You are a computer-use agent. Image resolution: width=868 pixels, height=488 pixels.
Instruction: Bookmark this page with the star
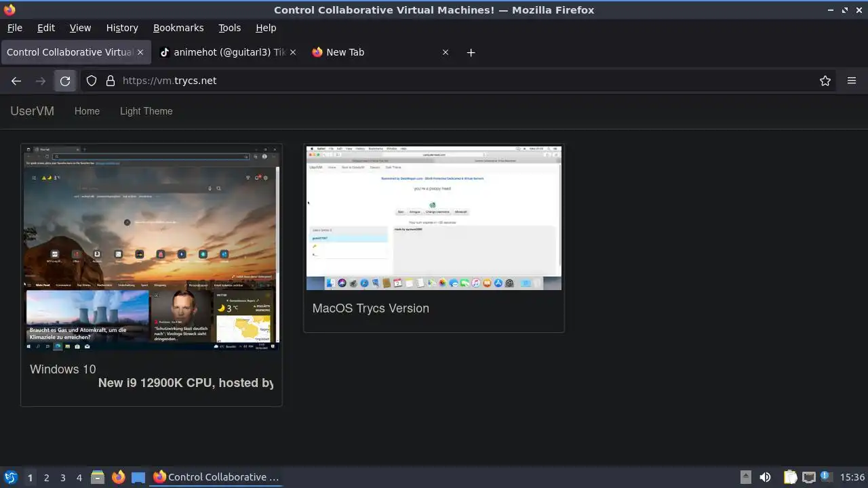coord(825,81)
